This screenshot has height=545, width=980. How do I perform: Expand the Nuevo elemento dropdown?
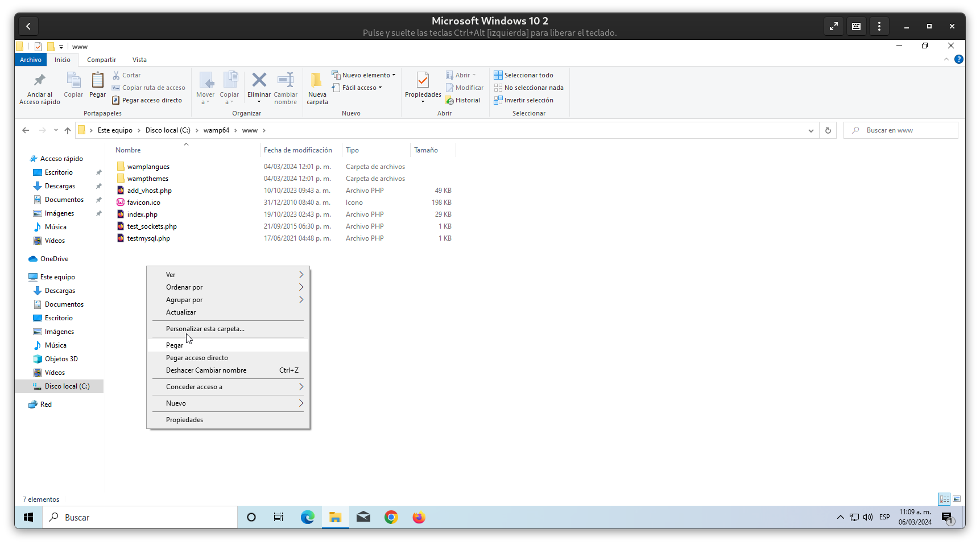366,75
